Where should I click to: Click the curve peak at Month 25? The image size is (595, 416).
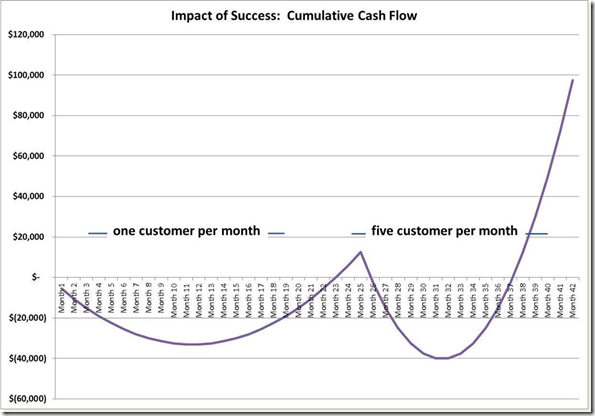pyautogui.click(x=360, y=252)
